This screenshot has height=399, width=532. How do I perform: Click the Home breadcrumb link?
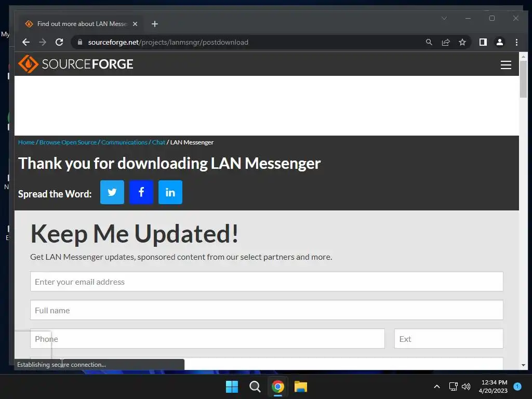pyautogui.click(x=26, y=142)
